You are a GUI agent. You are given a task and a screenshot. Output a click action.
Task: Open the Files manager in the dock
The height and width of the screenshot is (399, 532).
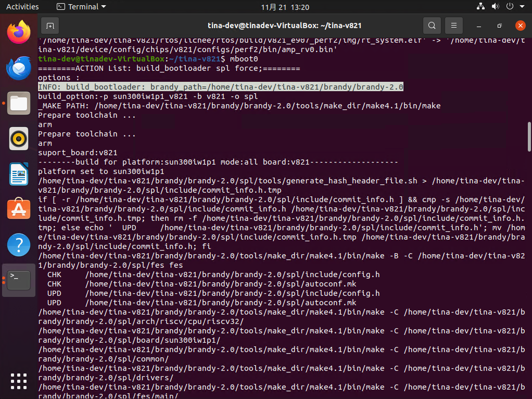coord(19,103)
